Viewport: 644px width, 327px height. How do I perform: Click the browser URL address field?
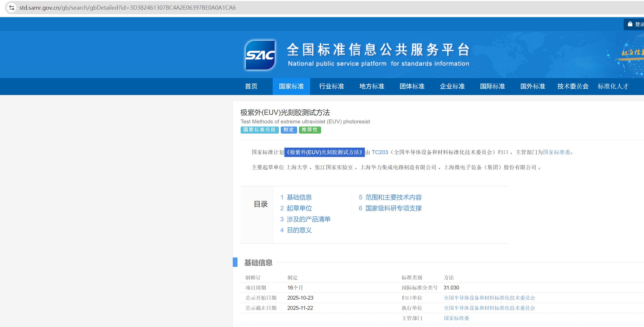[128, 8]
